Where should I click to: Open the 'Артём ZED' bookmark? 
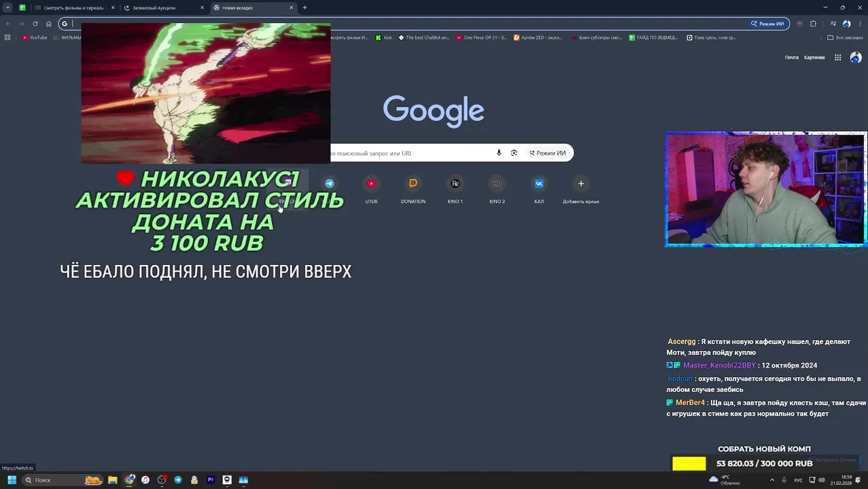coord(538,37)
